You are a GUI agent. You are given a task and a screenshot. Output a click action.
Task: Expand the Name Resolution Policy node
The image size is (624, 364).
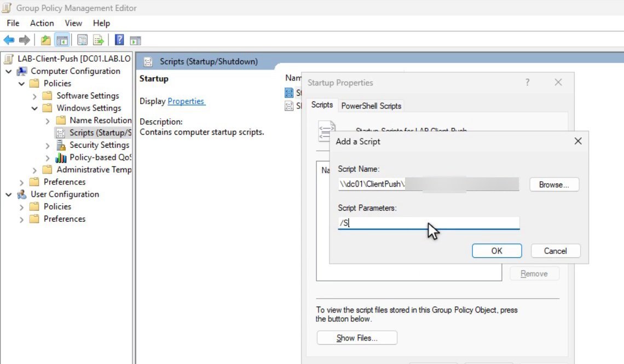pyautogui.click(x=48, y=121)
